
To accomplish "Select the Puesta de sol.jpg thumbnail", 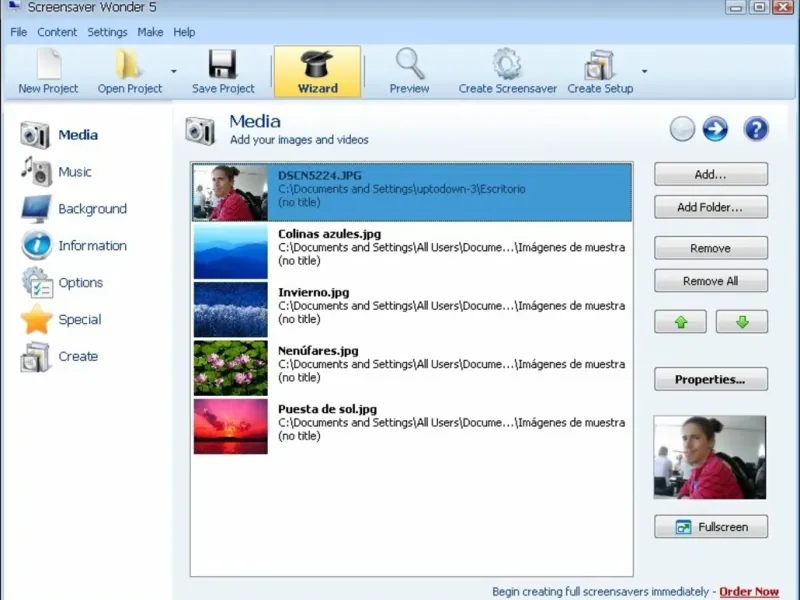I will (x=231, y=427).
